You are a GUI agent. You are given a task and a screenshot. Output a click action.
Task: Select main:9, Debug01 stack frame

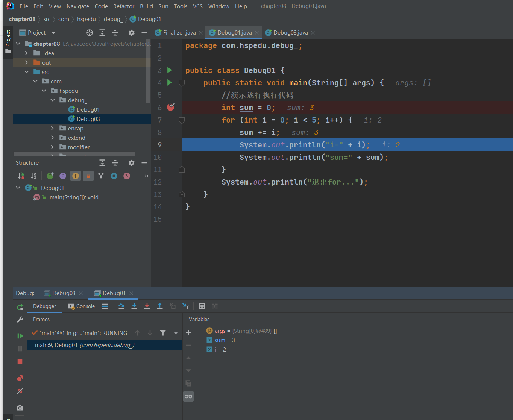coord(105,345)
